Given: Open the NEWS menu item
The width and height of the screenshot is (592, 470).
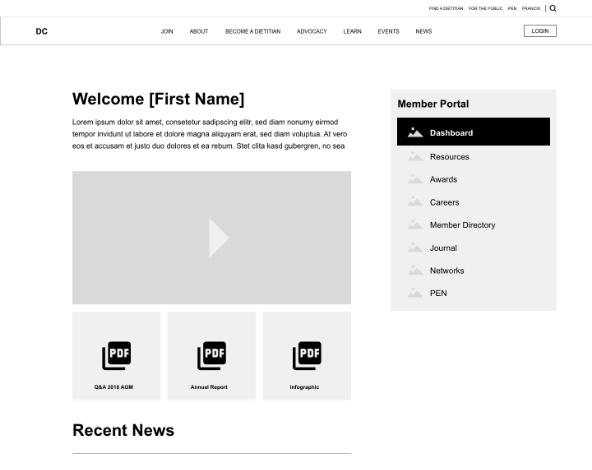Looking at the screenshot, I should coord(424,31).
